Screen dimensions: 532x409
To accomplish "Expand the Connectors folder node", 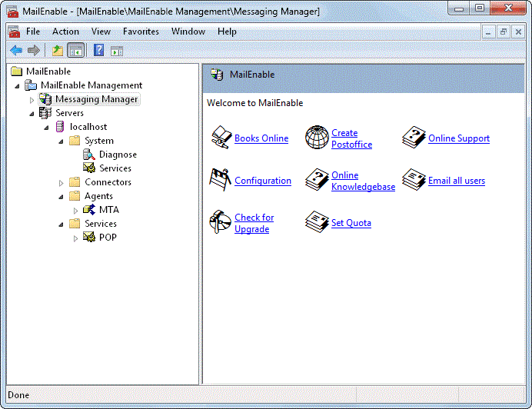I will click(62, 183).
